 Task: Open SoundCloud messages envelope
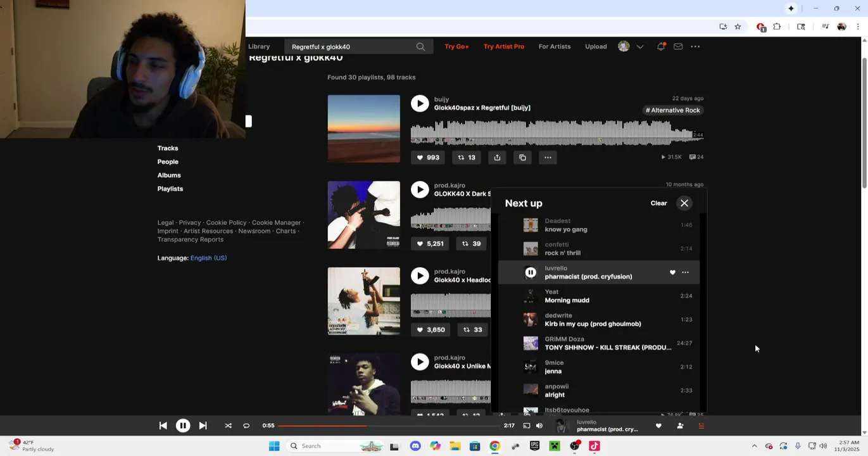pyautogui.click(x=678, y=46)
